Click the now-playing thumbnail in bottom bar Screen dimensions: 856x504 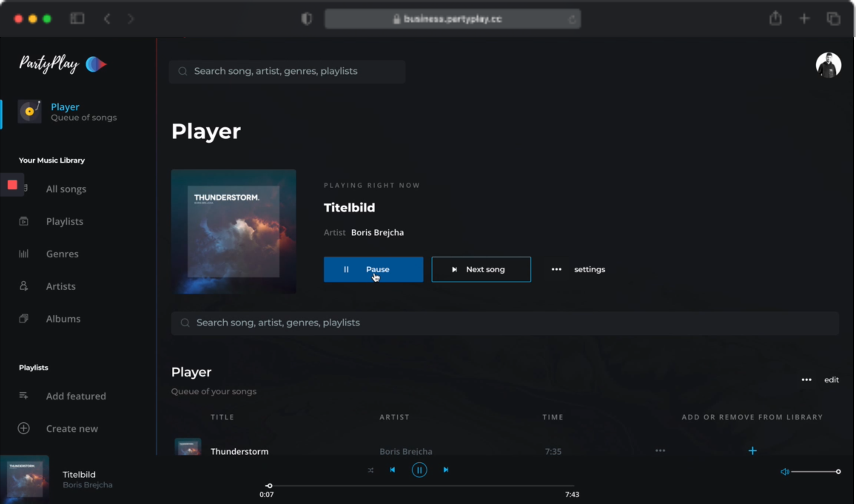coord(24,480)
